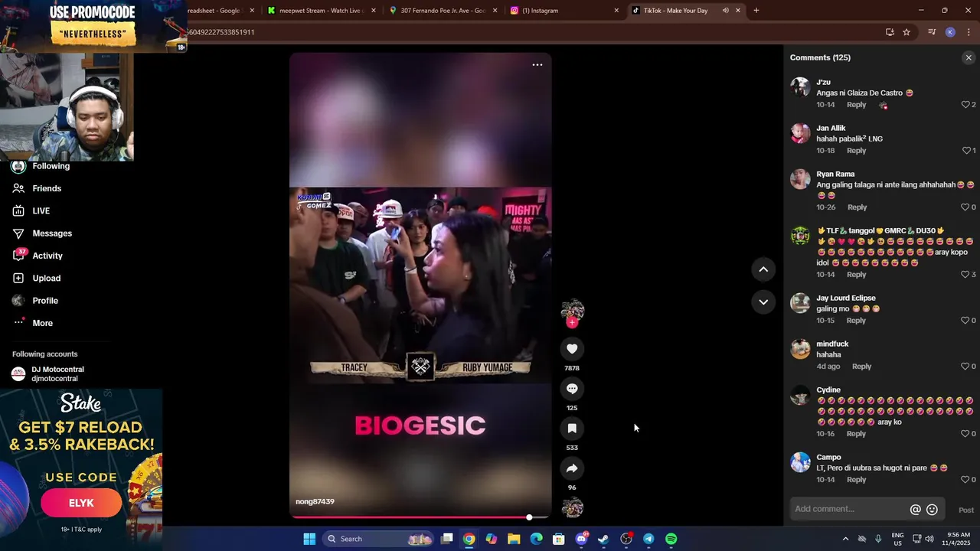This screenshot has height=551, width=980.
Task: Open the taskbar volume control
Action: 929,539
